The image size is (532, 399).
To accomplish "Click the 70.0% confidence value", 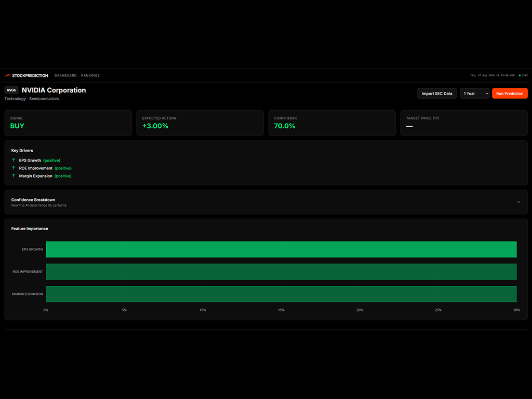I will (285, 126).
